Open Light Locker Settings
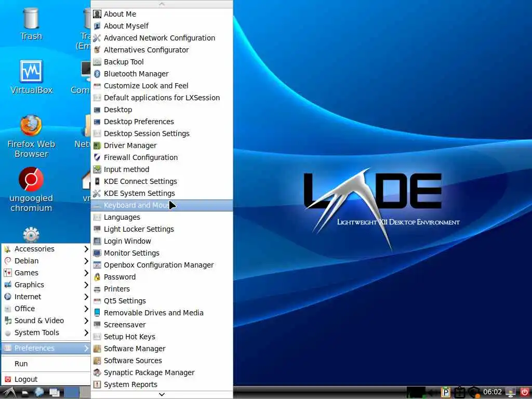Viewport: 532px width, 399px height. (162, 229)
